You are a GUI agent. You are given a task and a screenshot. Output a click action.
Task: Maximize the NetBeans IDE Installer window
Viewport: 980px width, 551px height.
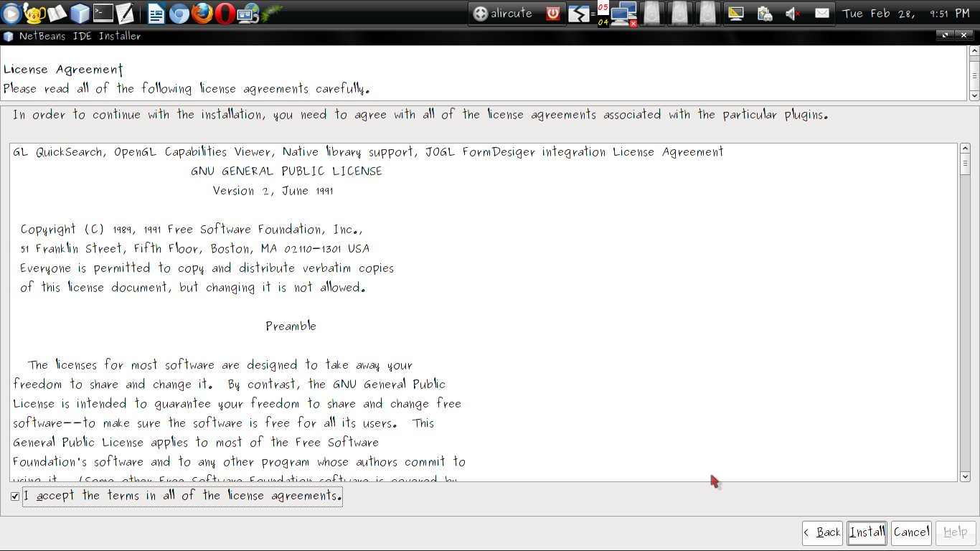(x=946, y=35)
